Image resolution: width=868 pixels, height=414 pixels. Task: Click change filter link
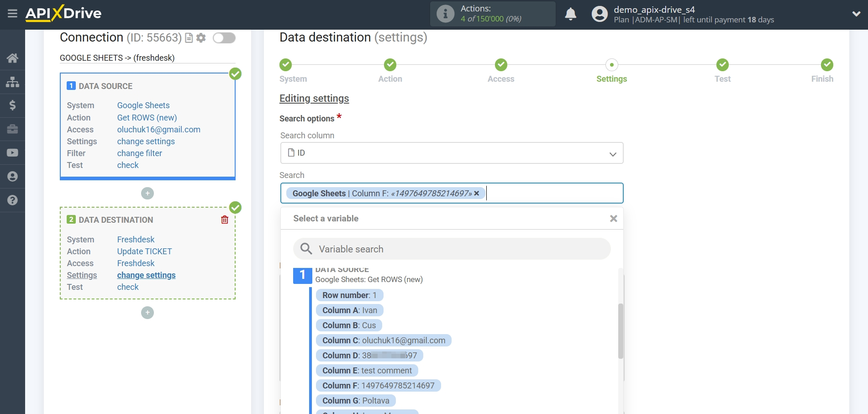(140, 153)
